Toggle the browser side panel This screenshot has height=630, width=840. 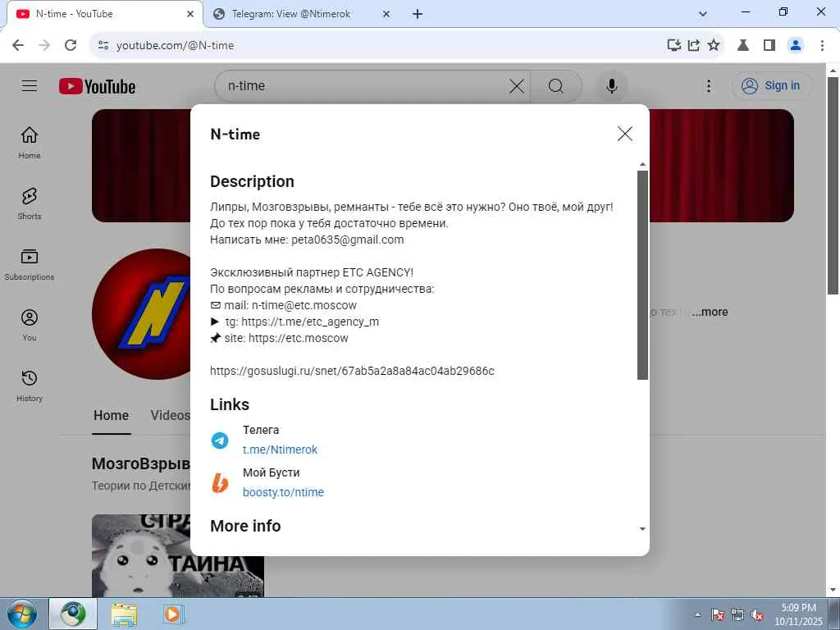[769, 45]
